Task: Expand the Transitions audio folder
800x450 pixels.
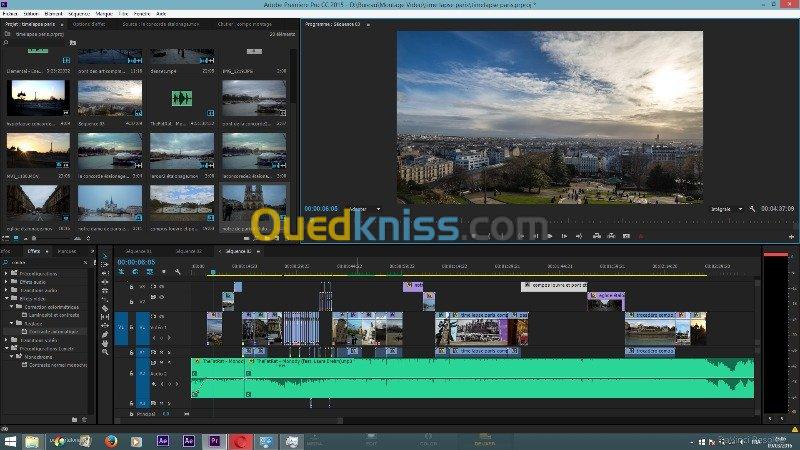Action: [6, 290]
